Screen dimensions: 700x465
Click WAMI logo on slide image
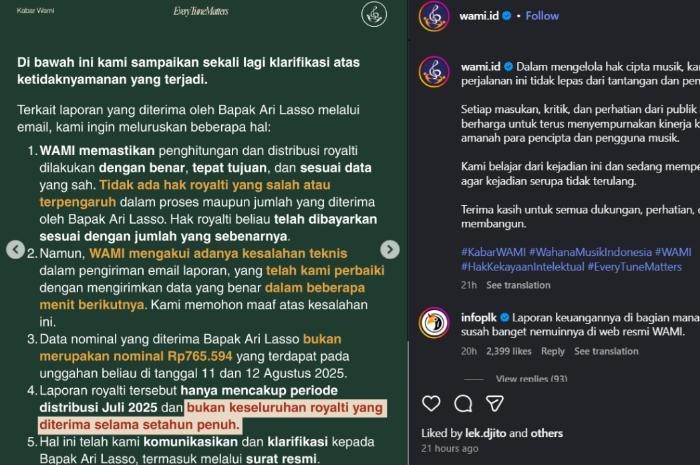(x=374, y=14)
